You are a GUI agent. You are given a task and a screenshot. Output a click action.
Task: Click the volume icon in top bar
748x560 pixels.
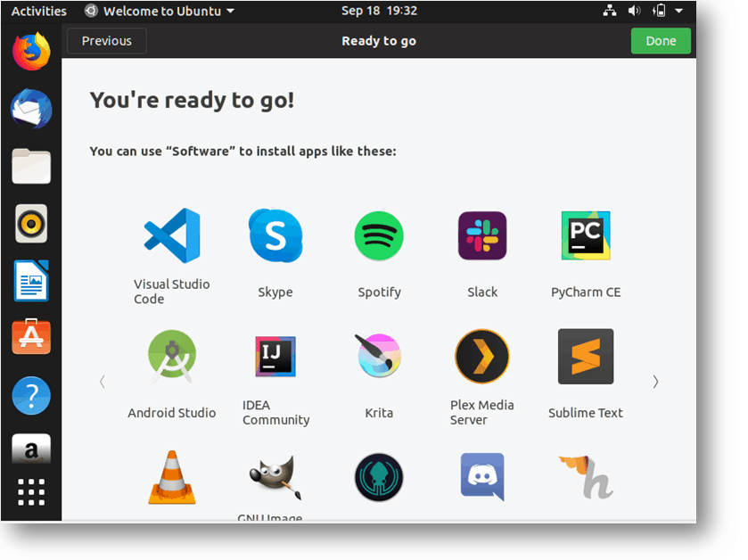(634, 11)
